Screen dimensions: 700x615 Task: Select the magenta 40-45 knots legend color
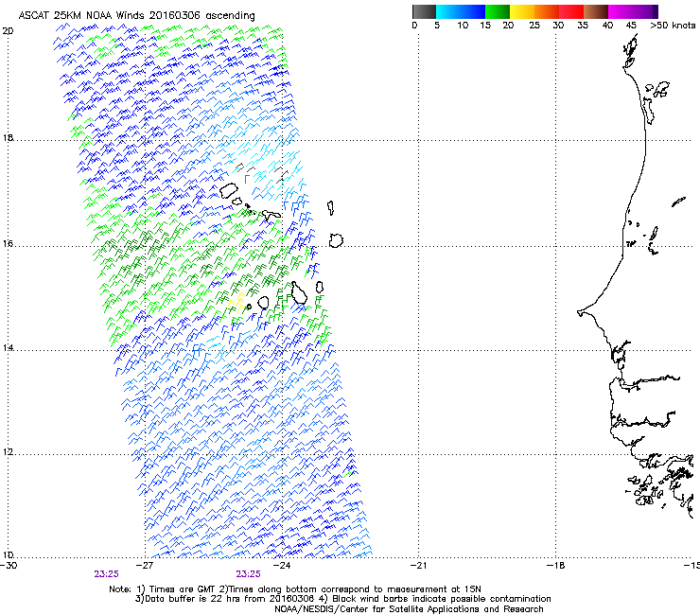(621, 11)
